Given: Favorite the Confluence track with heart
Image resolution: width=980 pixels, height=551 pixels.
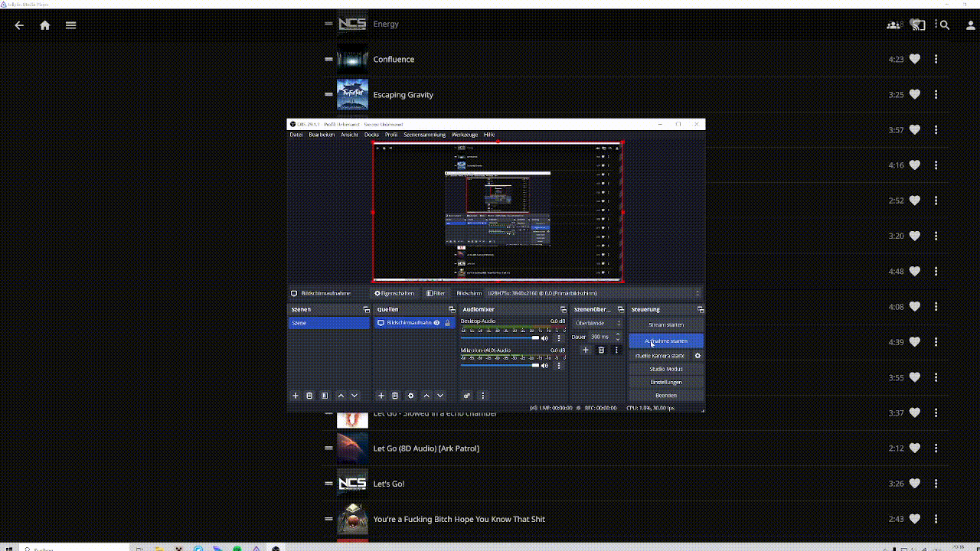Looking at the screenshot, I should (x=915, y=59).
